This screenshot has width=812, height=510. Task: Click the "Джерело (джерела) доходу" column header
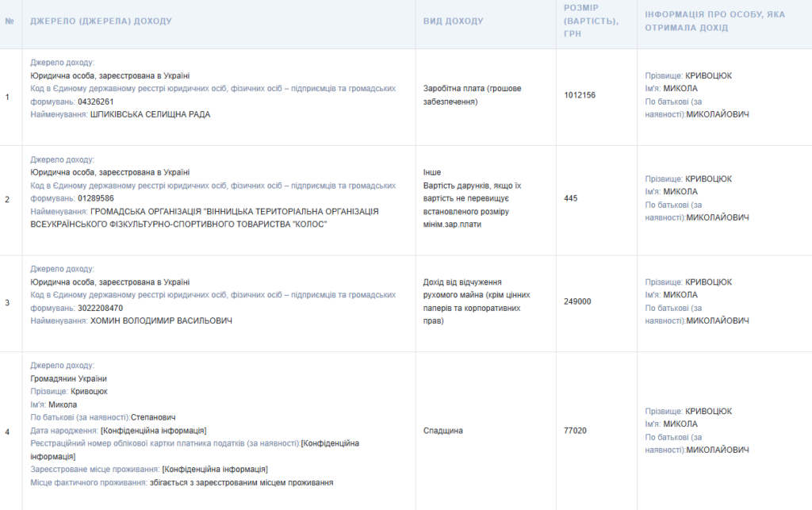(x=101, y=21)
